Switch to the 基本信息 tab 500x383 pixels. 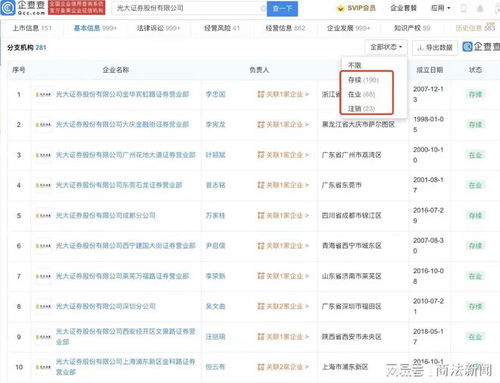95,28
